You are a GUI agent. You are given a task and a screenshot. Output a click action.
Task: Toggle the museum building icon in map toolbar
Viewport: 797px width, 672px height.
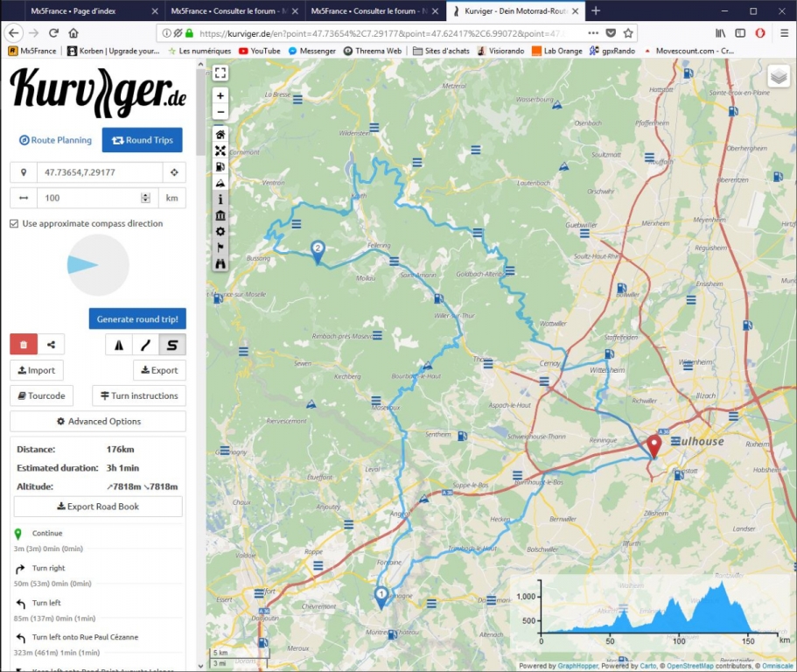pos(220,215)
